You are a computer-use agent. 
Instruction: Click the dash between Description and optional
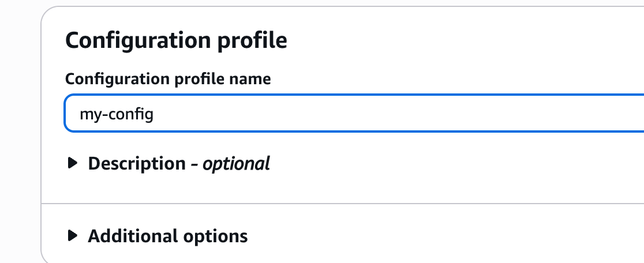pos(194,164)
